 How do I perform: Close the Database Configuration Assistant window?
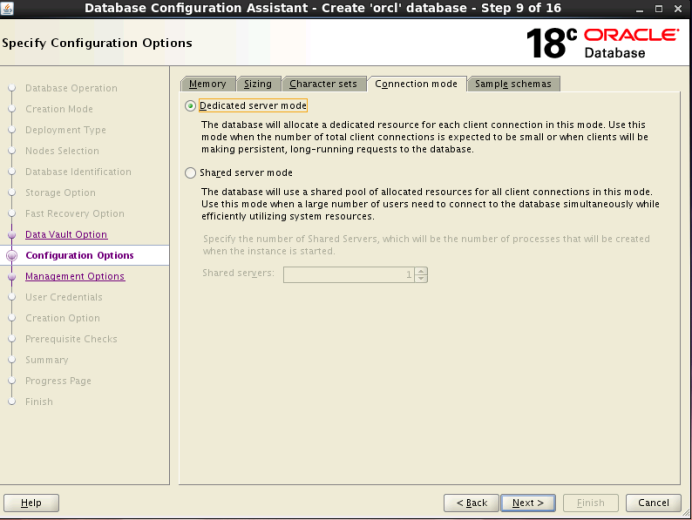click(x=678, y=8)
